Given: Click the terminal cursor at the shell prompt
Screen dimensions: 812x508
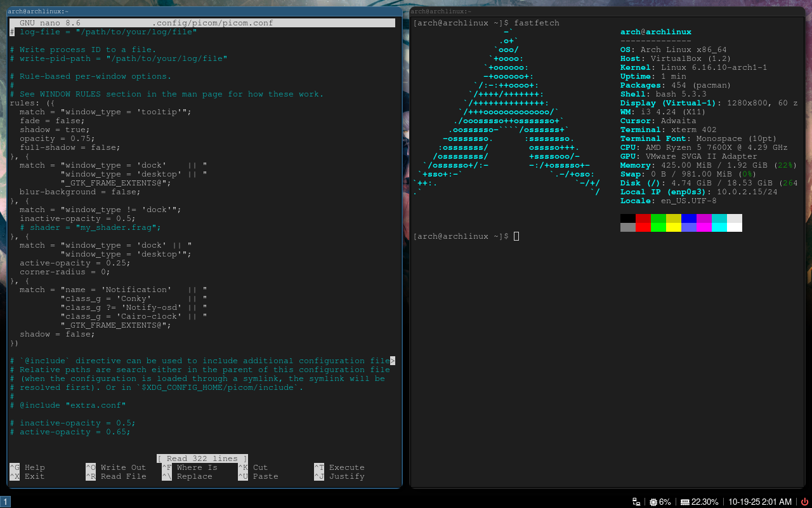Looking at the screenshot, I should pos(516,236).
